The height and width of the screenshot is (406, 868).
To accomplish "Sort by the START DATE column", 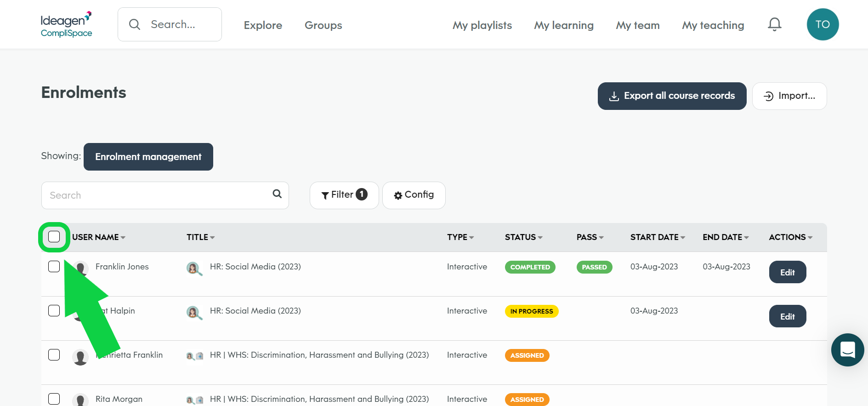I will (658, 237).
